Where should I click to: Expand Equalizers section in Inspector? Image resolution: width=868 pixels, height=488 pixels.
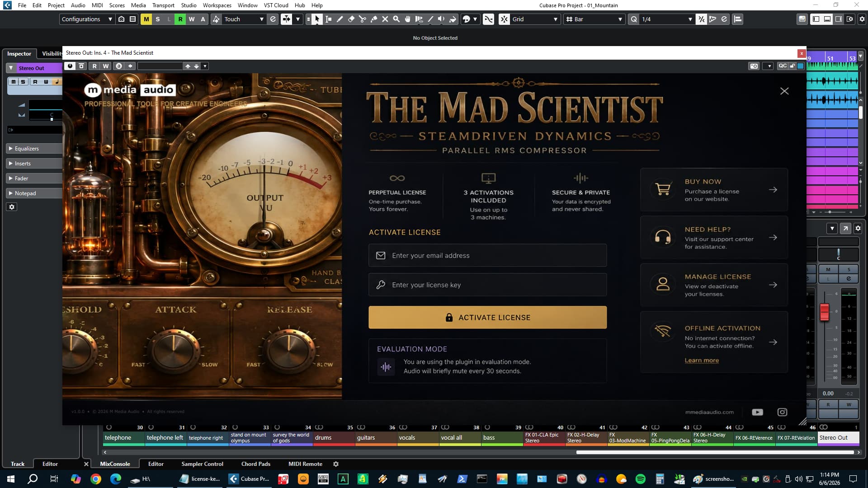click(x=34, y=148)
